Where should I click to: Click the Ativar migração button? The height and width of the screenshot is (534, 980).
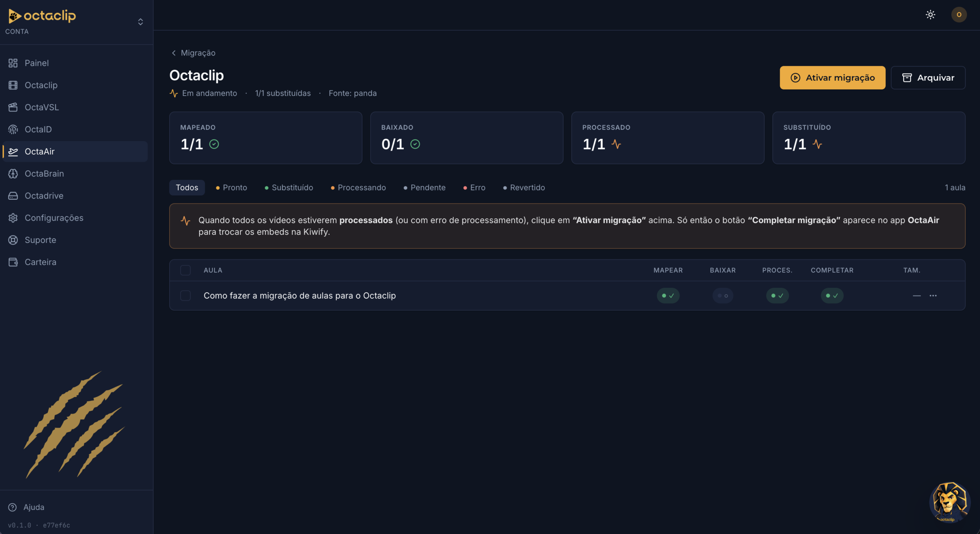tap(833, 78)
